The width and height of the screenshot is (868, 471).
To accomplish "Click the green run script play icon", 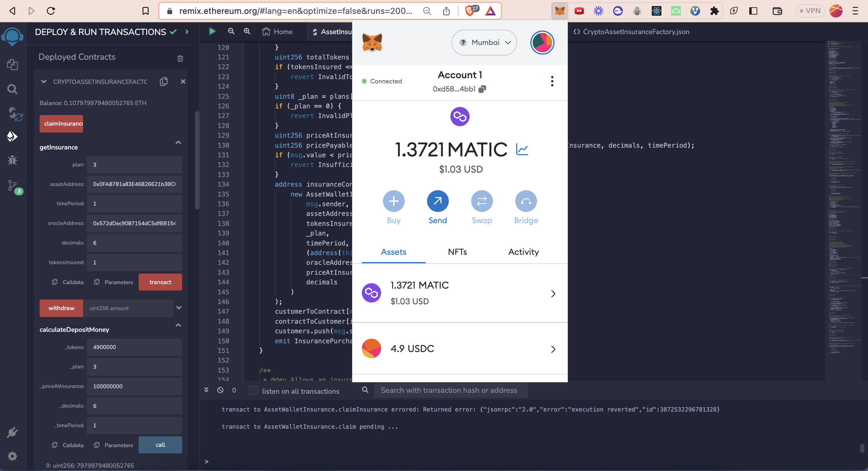I will click(212, 32).
